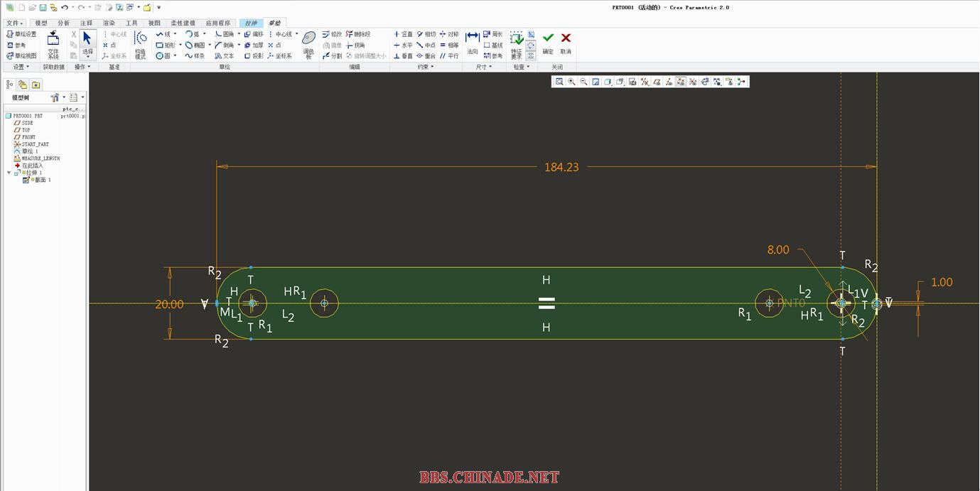Apply the 重合 coincident constraint
The height and width of the screenshot is (491, 980).
pyautogui.click(x=426, y=55)
